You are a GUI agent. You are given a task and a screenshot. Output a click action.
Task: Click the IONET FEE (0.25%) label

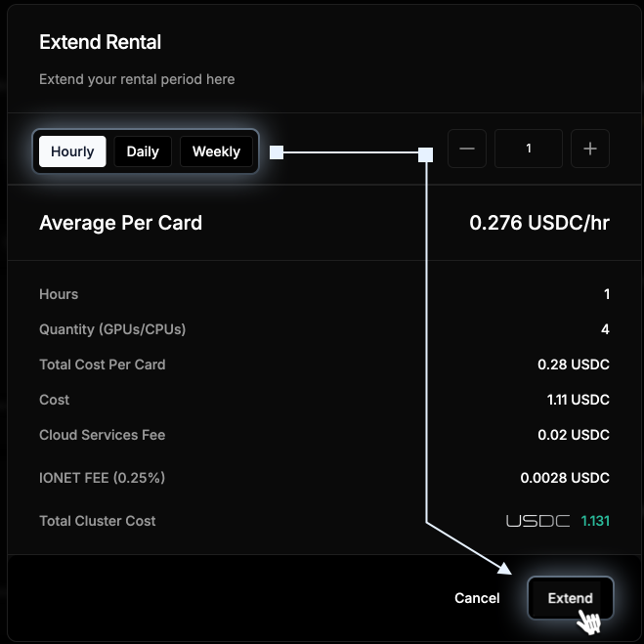tap(103, 478)
